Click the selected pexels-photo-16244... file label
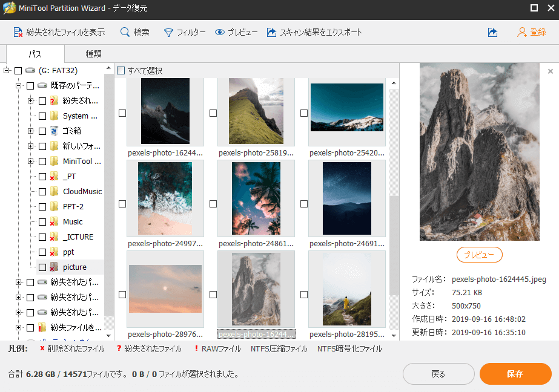 (256, 335)
